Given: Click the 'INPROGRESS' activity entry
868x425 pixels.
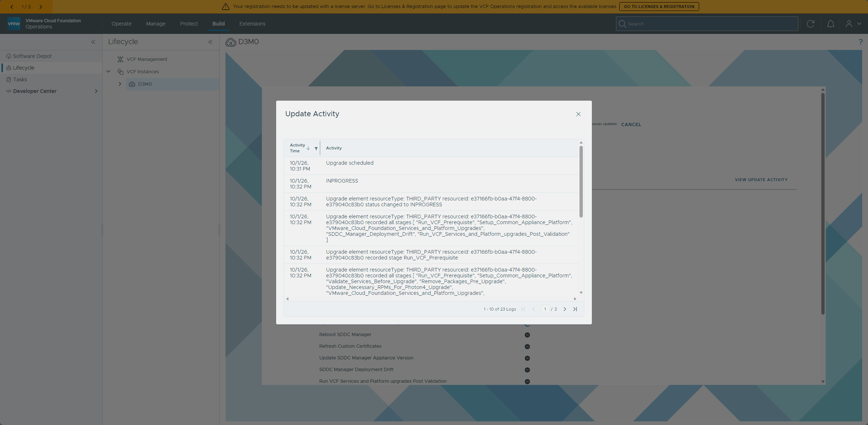Looking at the screenshot, I should [342, 181].
